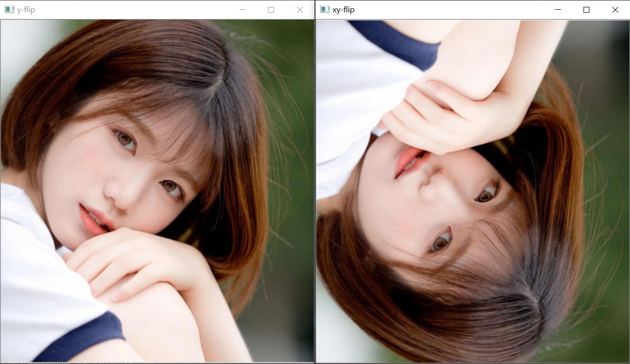The width and height of the screenshot is (630, 364).
Task: Click the y-flip window's title bar icon
Action: tap(9, 10)
